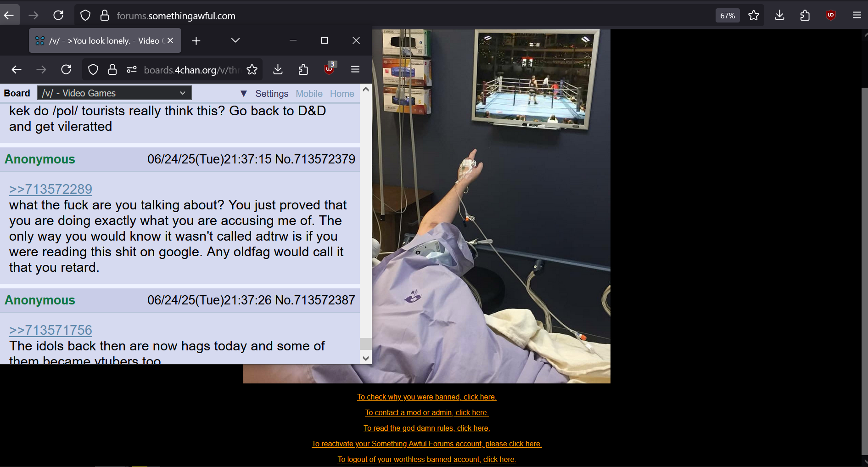
Task: Go forward in the 4chan window
Action: [41, 69]
